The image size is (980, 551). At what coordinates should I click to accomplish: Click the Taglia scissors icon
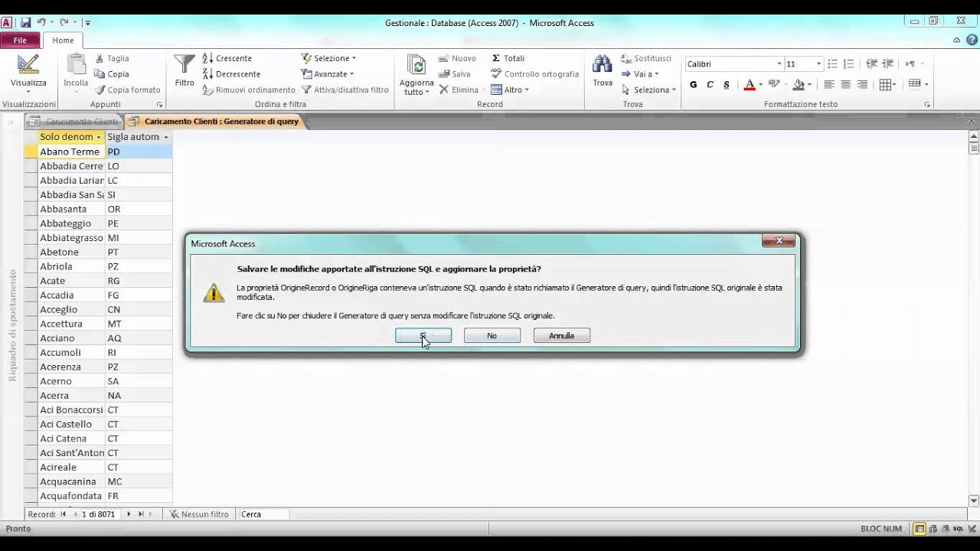click(x=100, y=58)
